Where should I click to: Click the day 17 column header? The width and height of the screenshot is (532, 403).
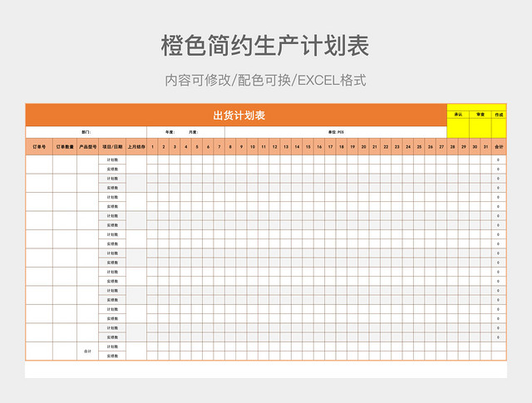click(330, 147)
